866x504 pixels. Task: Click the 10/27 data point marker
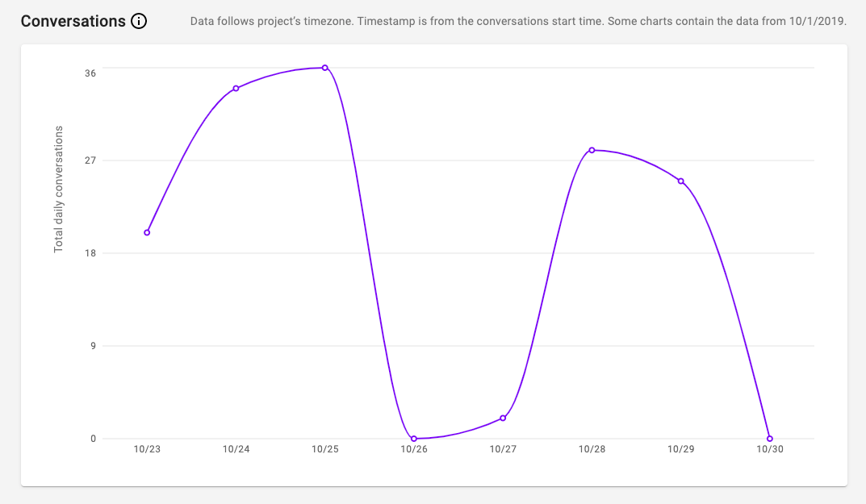pyautogui.click(x=503, y=418)
